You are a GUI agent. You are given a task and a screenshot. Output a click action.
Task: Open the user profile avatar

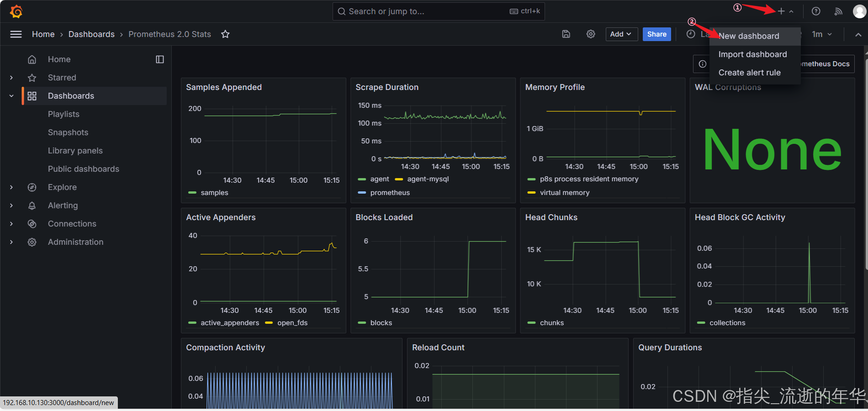(859, 11)
